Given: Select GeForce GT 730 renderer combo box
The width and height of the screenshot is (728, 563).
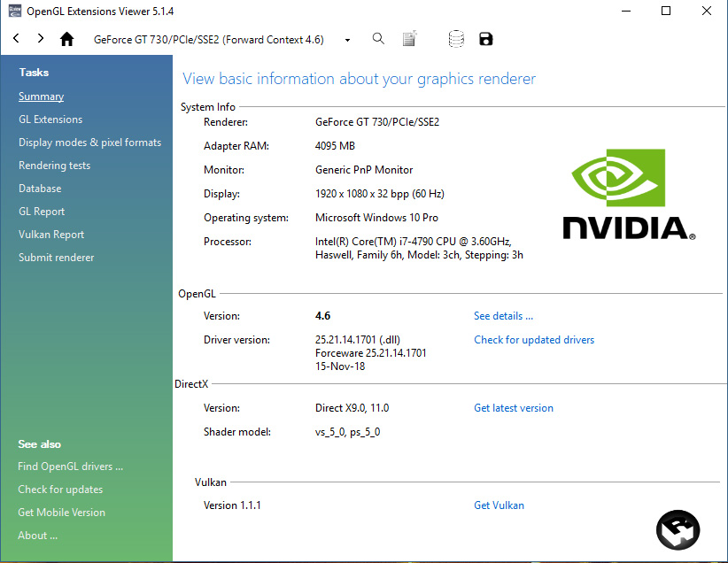Looking at the screenshot, I should 222,40.
